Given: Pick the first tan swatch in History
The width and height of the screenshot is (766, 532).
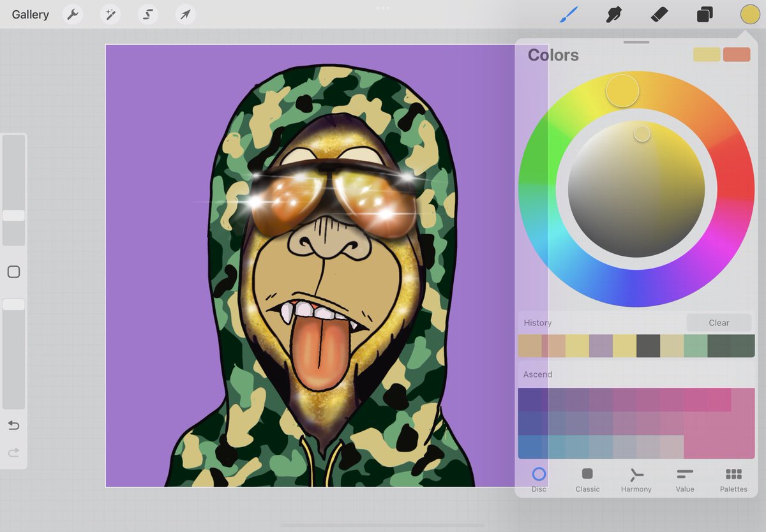Looking at the screenshot, I should (x=530, y=346).
